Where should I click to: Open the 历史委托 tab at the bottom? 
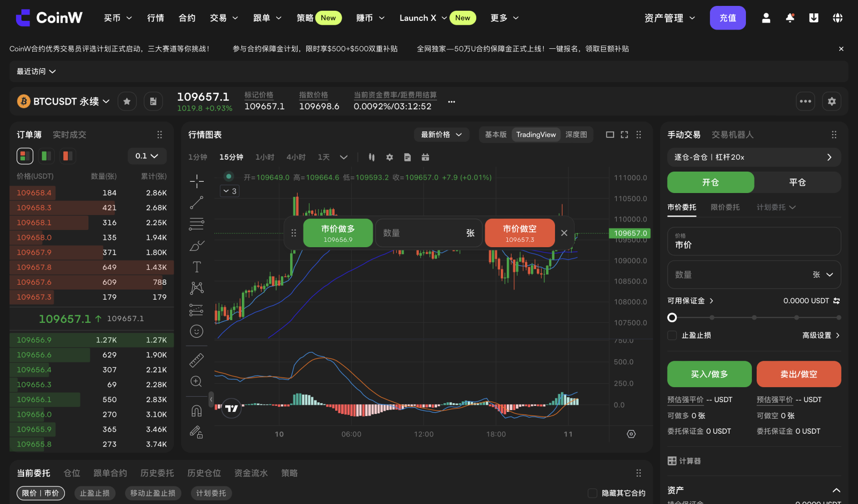157,473
